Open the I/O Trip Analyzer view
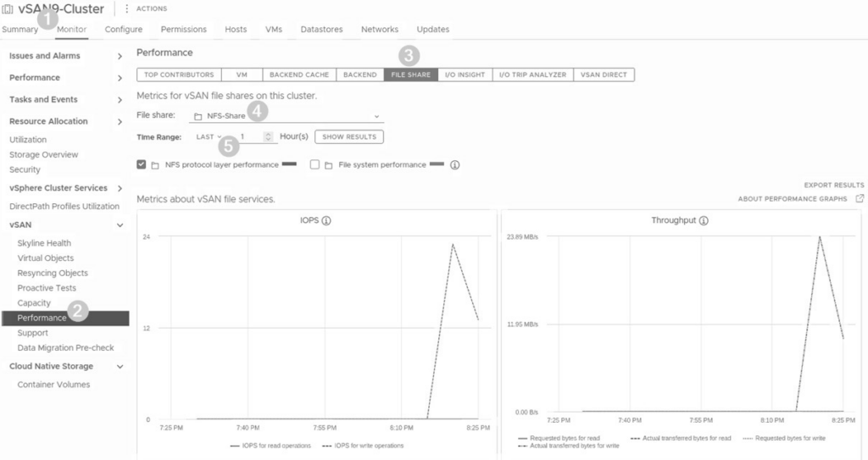Viewport: 868px width, 460px height. [532, 75]
